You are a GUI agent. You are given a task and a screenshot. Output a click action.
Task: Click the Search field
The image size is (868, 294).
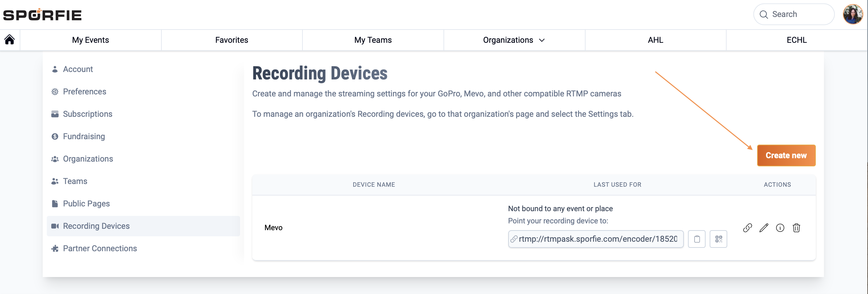793,14
